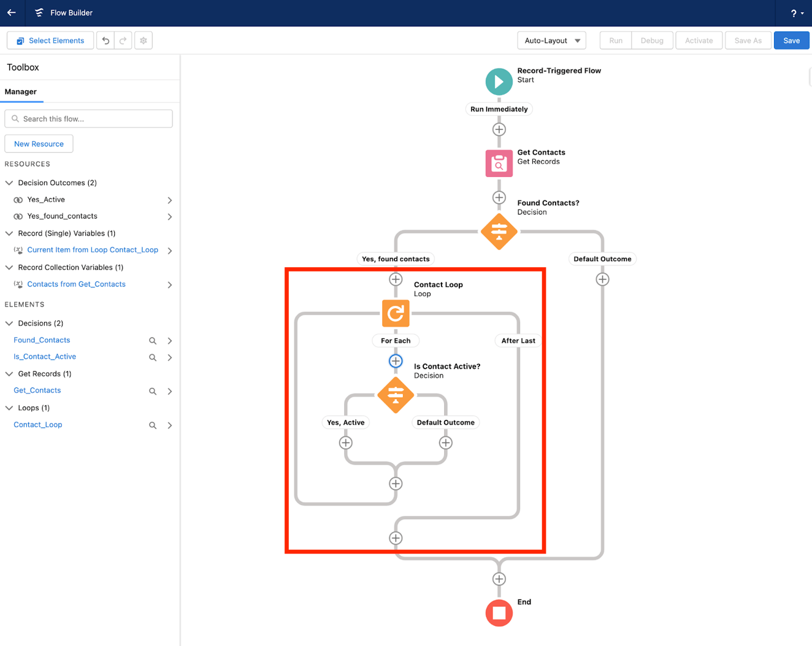Image resolution: width=812 pixels, height=646 pixels.
Task: Click the New Resource button
Action: point(39,143)
